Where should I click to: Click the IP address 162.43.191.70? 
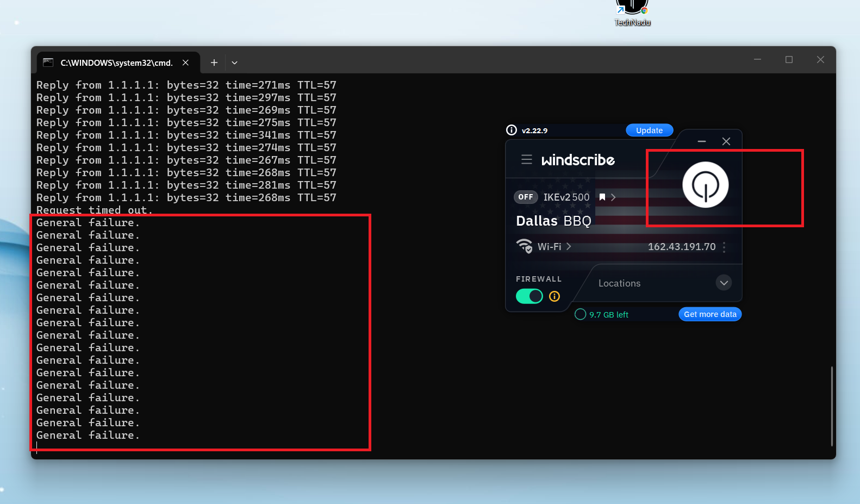coord(682,247)
